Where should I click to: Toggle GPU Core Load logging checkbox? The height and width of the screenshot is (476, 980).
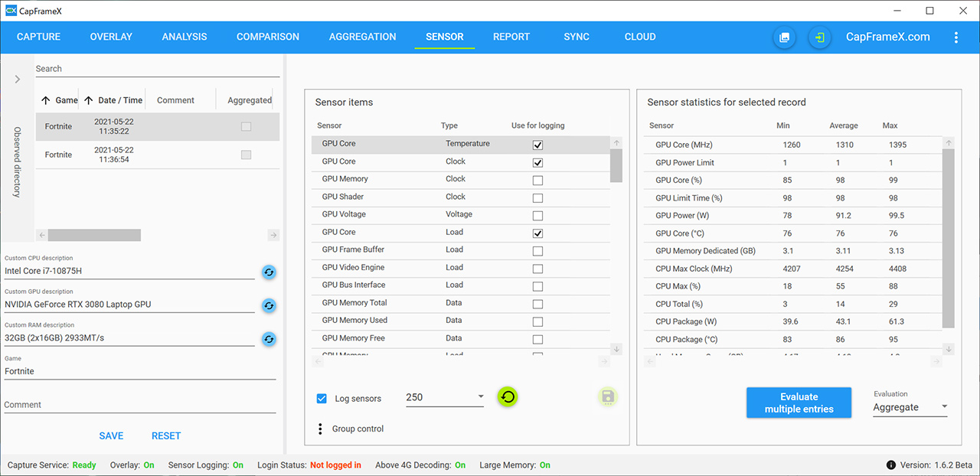(x=537, y=233)
